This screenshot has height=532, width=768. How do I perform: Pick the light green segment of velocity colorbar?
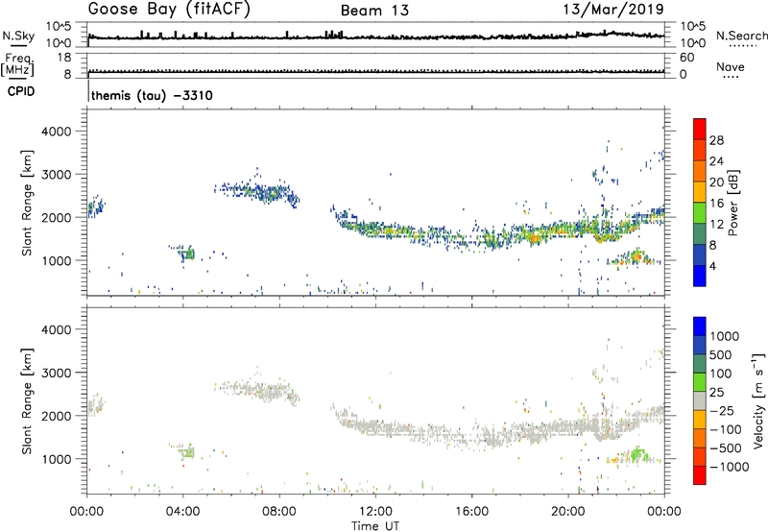(700, 382)
